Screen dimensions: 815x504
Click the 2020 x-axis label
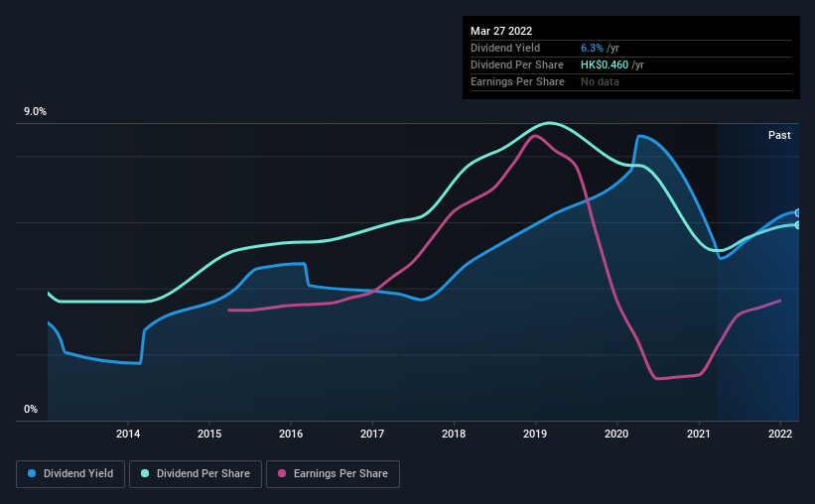(616, 434)
